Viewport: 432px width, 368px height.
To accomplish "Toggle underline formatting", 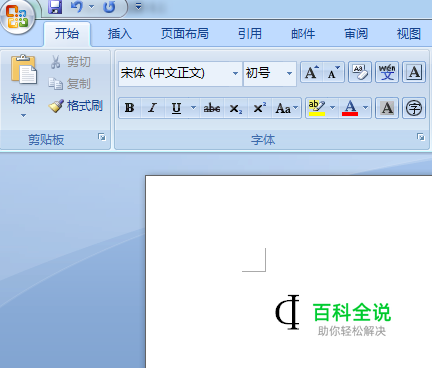I will [176, 108].
